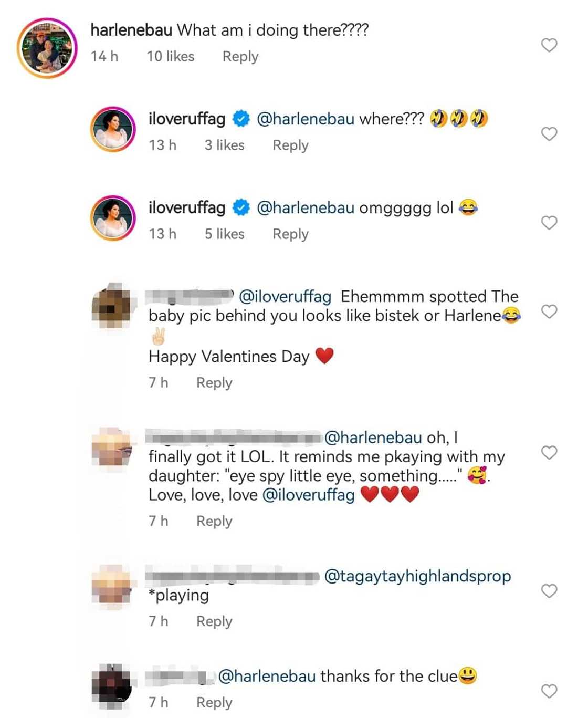The image size is (588, 718).
Task: Like the 'finally got it LOL' comment
Action: click(549, 452)
